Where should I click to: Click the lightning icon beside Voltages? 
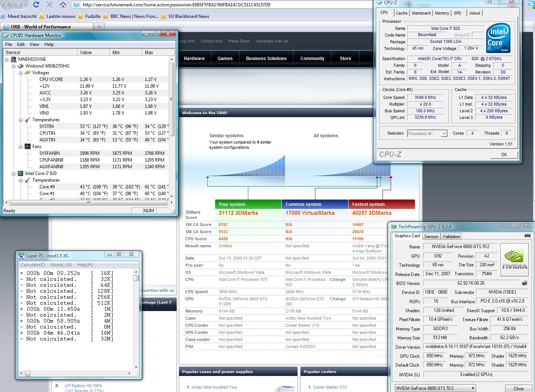(27, 73)
